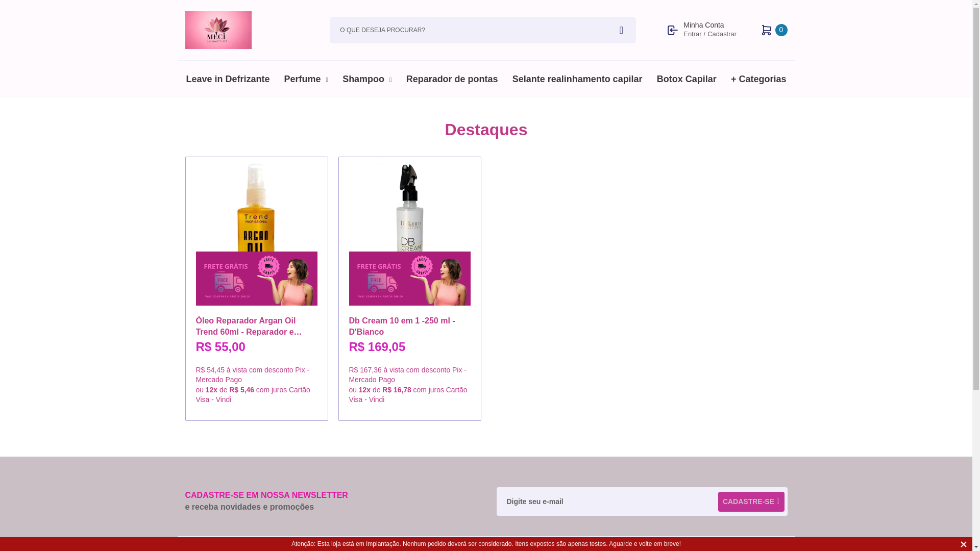Viewport: 980px width, 551px height.
Task: Dismiss the store notice with X
Action: point(963,544)
